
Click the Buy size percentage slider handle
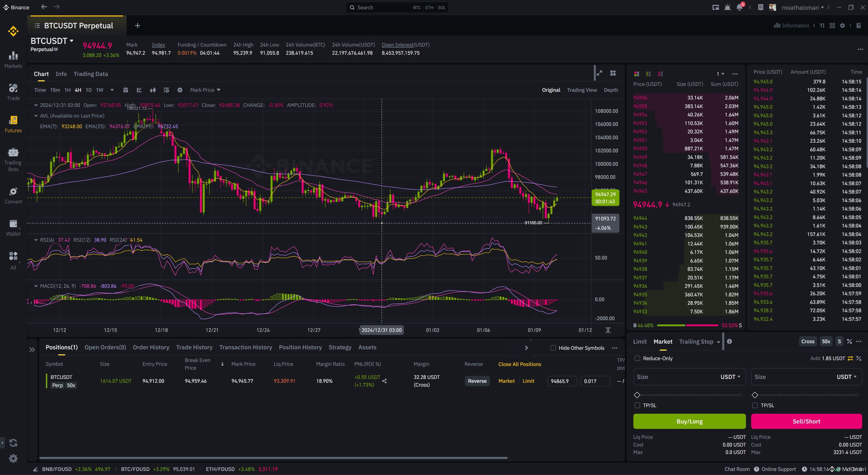[x=637, y=395]
